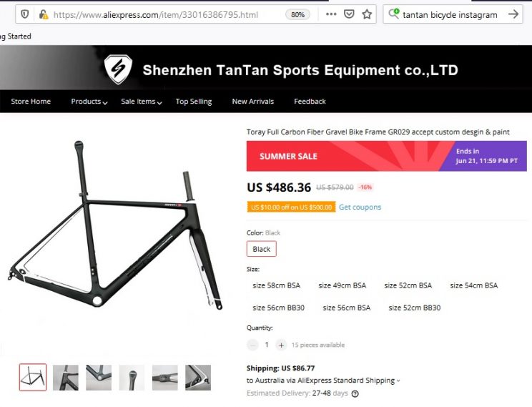Expand the Sale Items dropdown
This screenshot has height=407, width=532.
(x=142, y=102)
